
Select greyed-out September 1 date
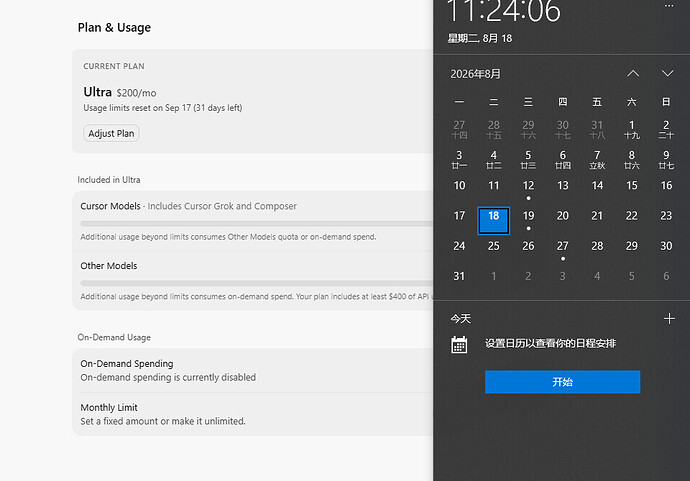[x=494, y=276]
